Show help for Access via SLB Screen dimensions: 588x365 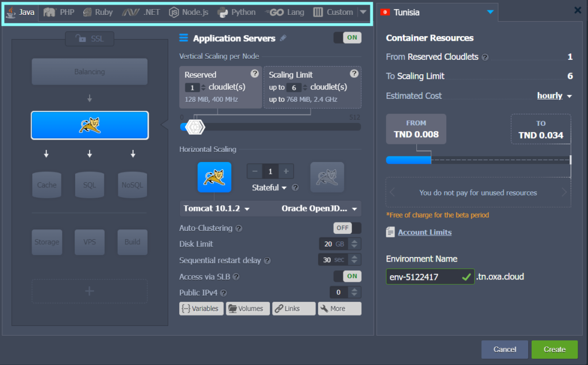[236, 276]
